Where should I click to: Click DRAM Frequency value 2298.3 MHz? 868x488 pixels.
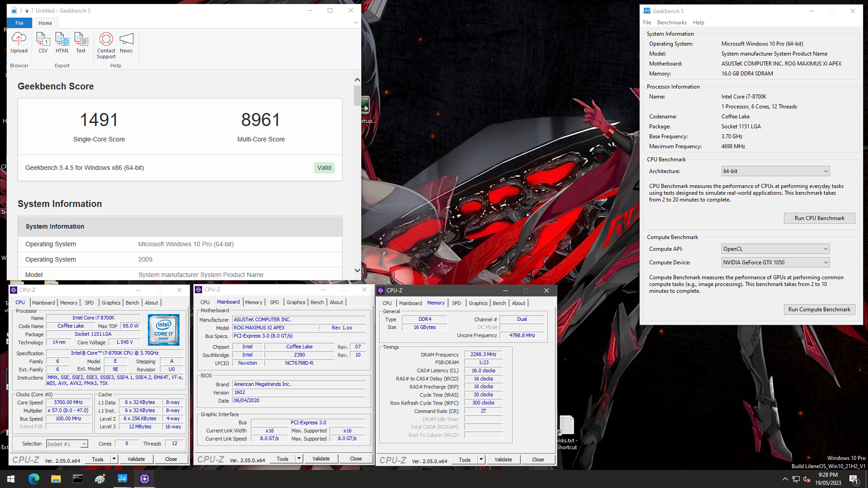point(483,355)
